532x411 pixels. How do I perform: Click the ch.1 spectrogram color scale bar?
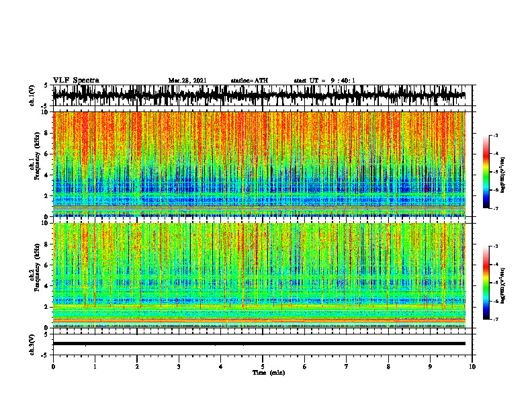click(x=486, y=172)
